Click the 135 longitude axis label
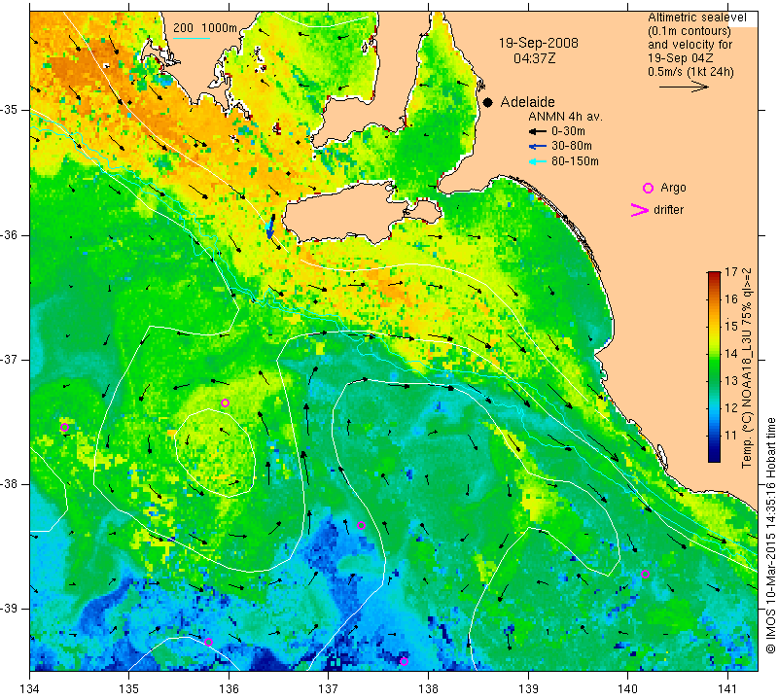 [x=129, y=689]
